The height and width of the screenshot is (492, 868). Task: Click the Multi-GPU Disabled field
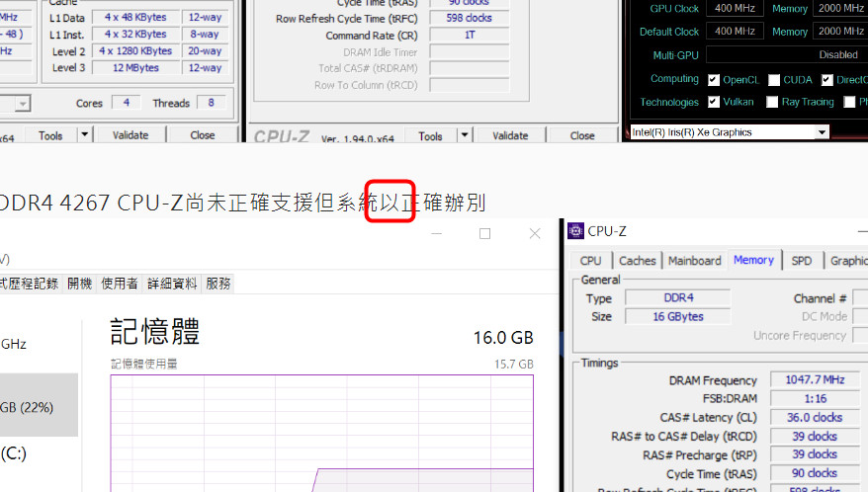787,54
